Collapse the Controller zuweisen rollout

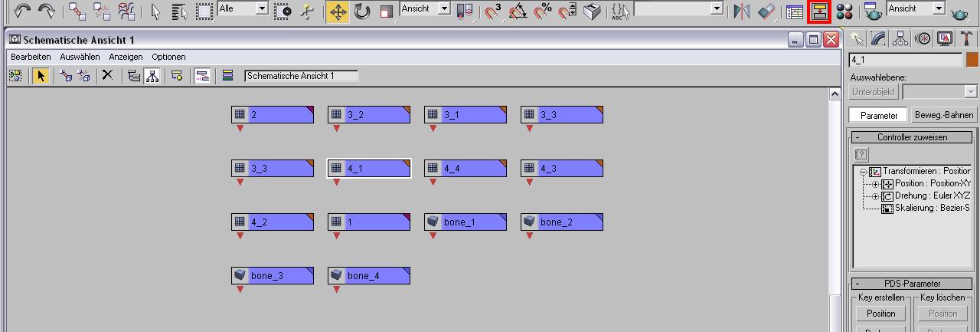pos(911,137)
